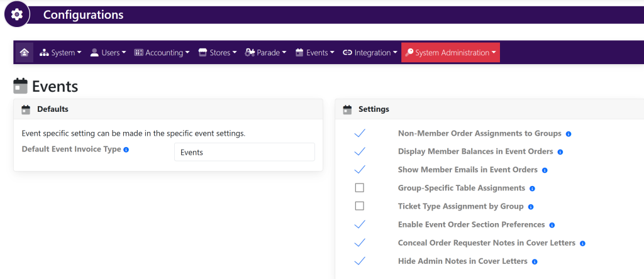
Task: Enable Ticket Type Assignment by Group checkbox
Action: pyautogui.click(x=360, y=206)
